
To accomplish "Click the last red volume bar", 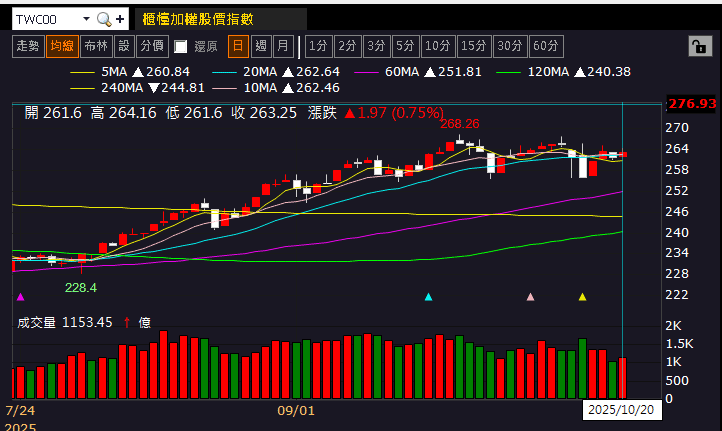I will tap(623, 378).
